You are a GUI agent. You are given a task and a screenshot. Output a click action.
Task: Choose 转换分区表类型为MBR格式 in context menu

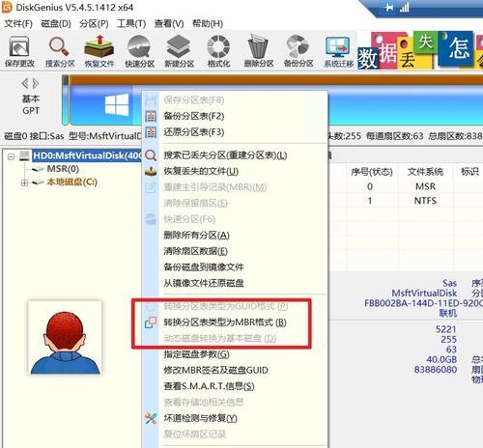point(225,322)
